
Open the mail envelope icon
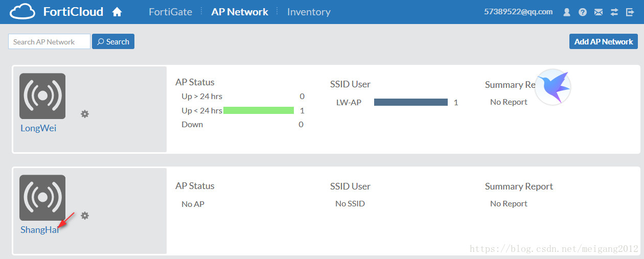[599, 12]
